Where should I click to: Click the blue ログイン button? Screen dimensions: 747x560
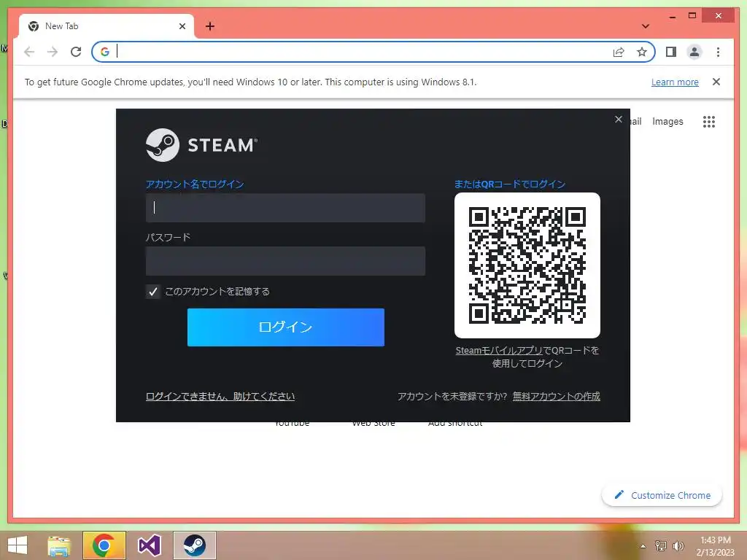pyautogui.click(x=286, y=327)
